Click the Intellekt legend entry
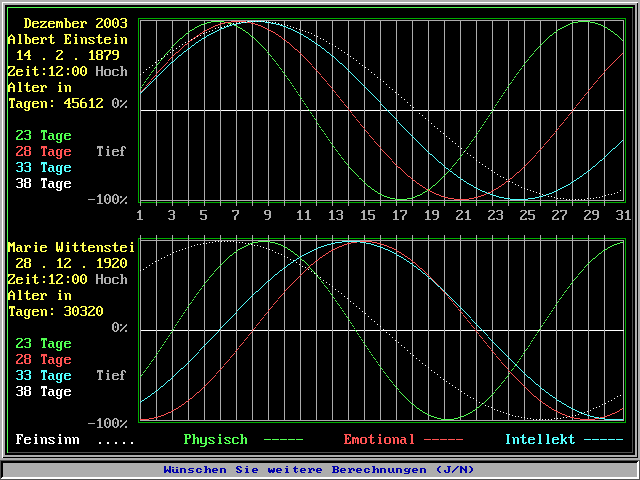640x480 pixels. click(539, 439)
